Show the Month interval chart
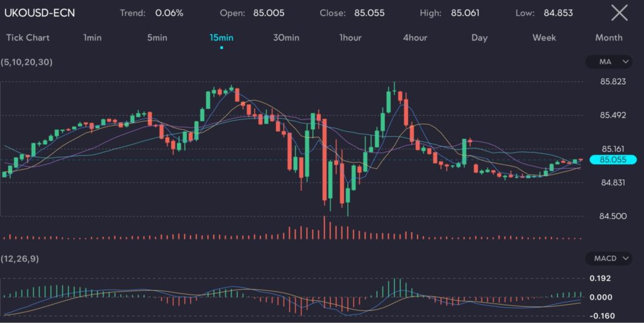This screenshot has width=644, height=323. 609,38
